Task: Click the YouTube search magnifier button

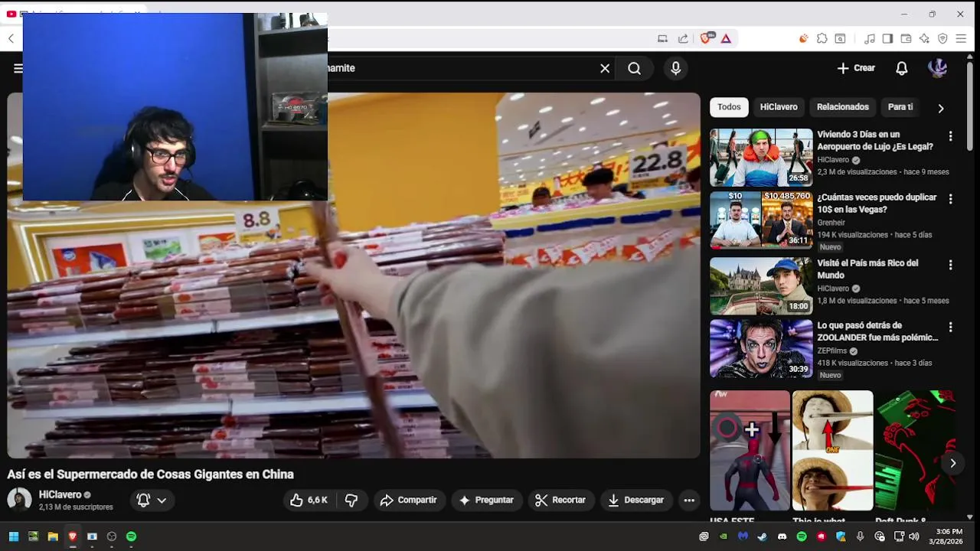Action: tap(635, 68)
